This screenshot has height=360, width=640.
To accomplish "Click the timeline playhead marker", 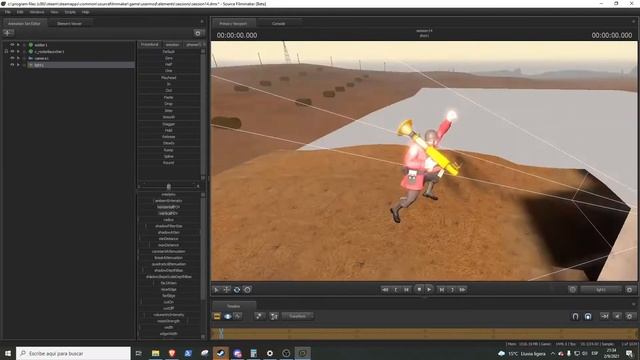I will (x=220, y=333).
